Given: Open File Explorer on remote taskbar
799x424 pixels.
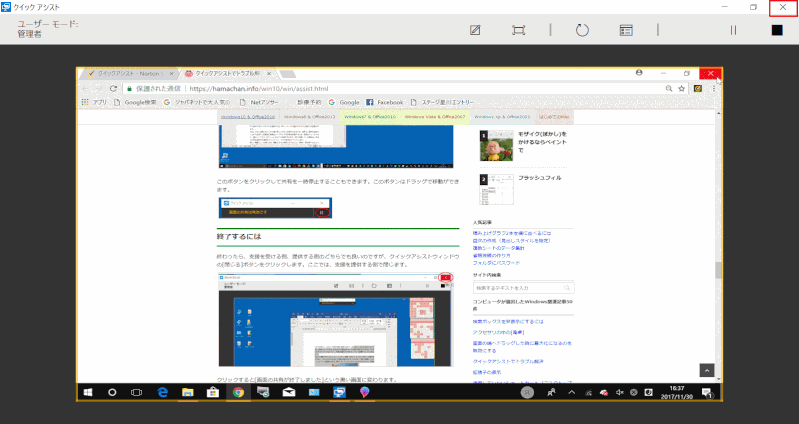Looking at the screenshot, I should click(188, 392).
